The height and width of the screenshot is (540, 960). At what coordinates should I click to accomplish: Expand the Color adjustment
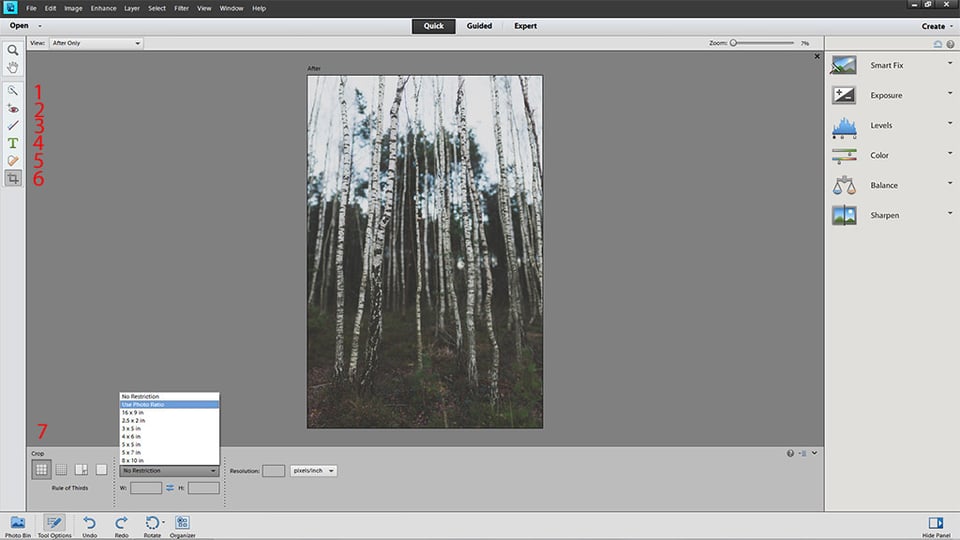(950, 153)
